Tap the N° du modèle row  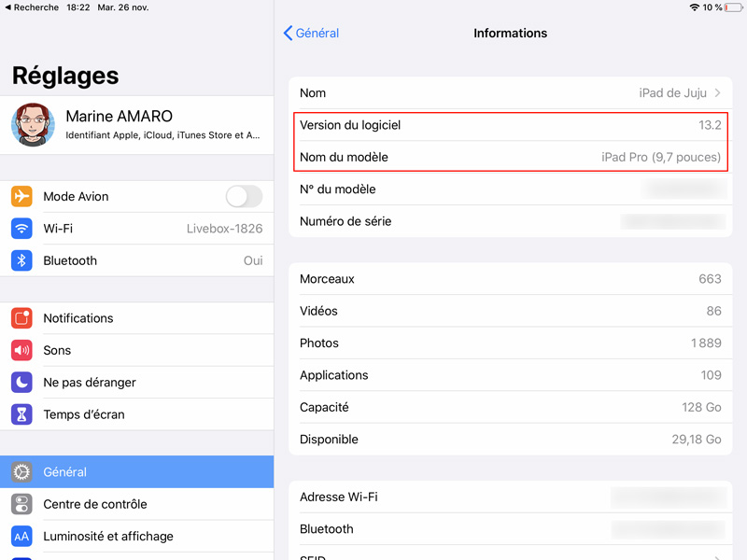(510, 189)
